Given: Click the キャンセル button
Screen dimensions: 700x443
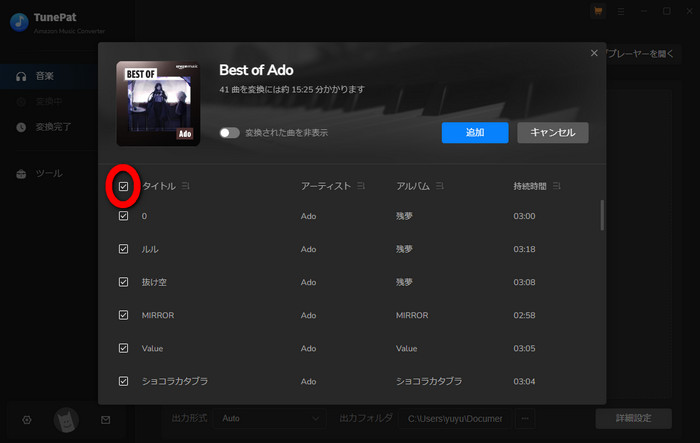Looking at the screenshot, I should [x=553, y=133].
